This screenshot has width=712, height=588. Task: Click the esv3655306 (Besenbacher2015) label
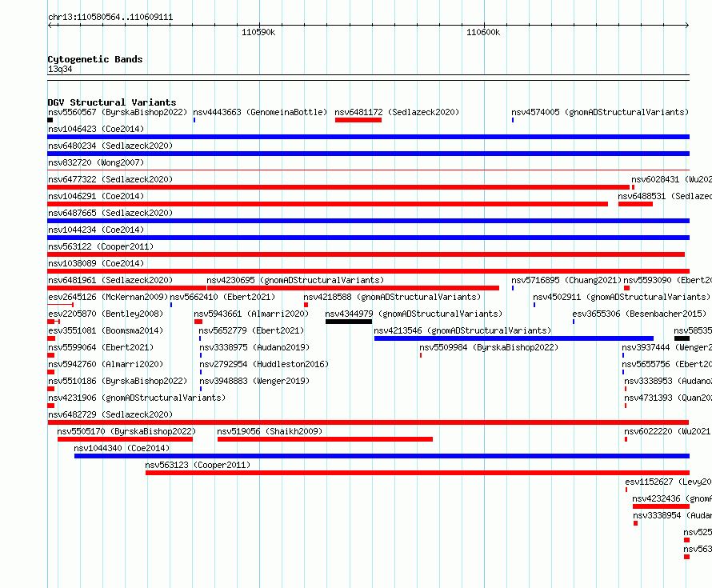639,314
